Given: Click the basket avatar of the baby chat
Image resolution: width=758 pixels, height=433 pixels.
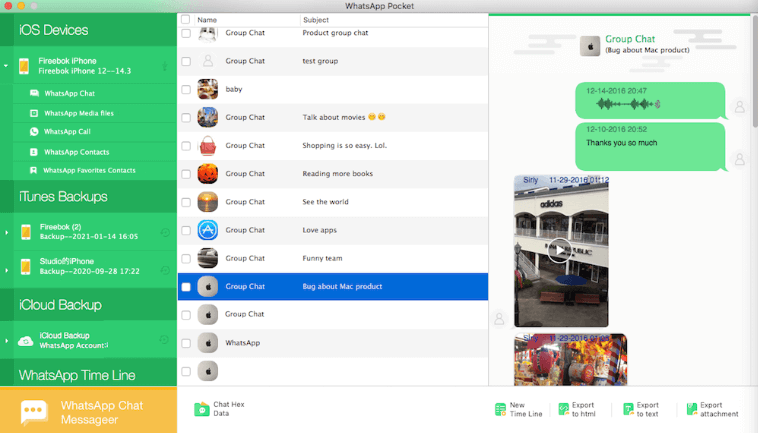Looking at the screenshot, I should pyautogui.click(x=207, y=89).
